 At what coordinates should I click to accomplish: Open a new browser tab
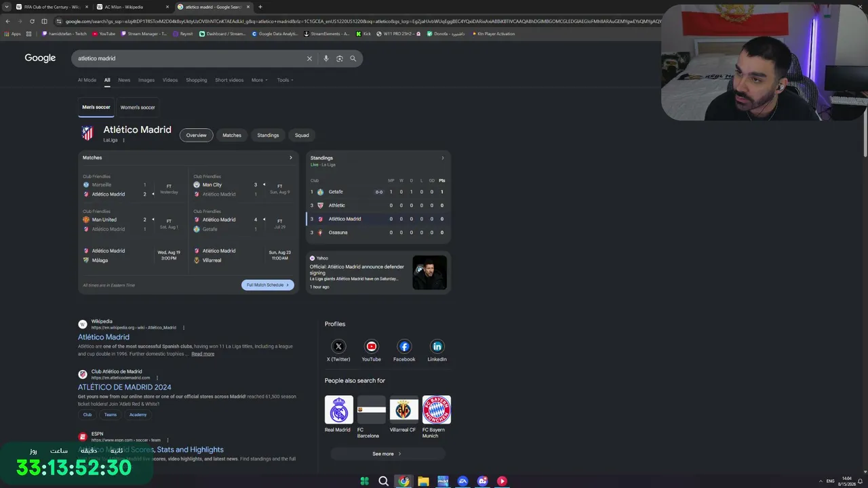pos(260,7)
